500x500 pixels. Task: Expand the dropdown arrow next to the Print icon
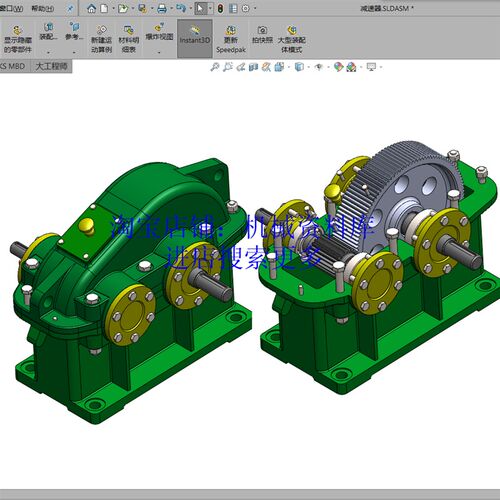(x=171, y=8)
